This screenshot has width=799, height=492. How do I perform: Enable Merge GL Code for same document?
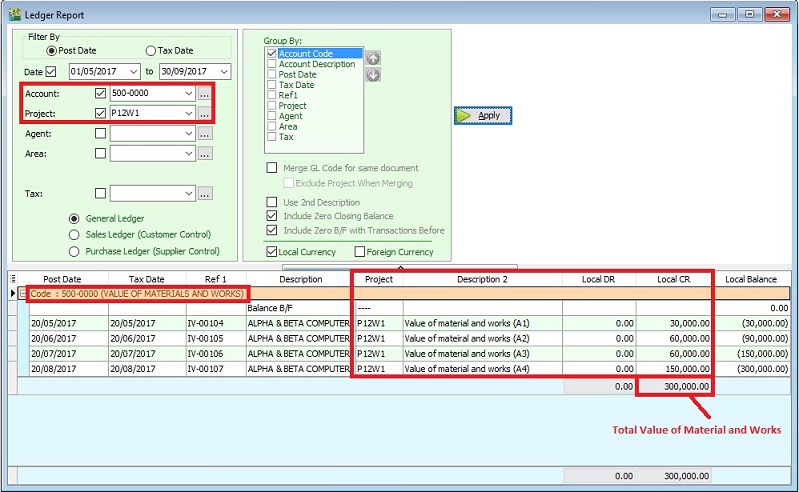point(272,168)
